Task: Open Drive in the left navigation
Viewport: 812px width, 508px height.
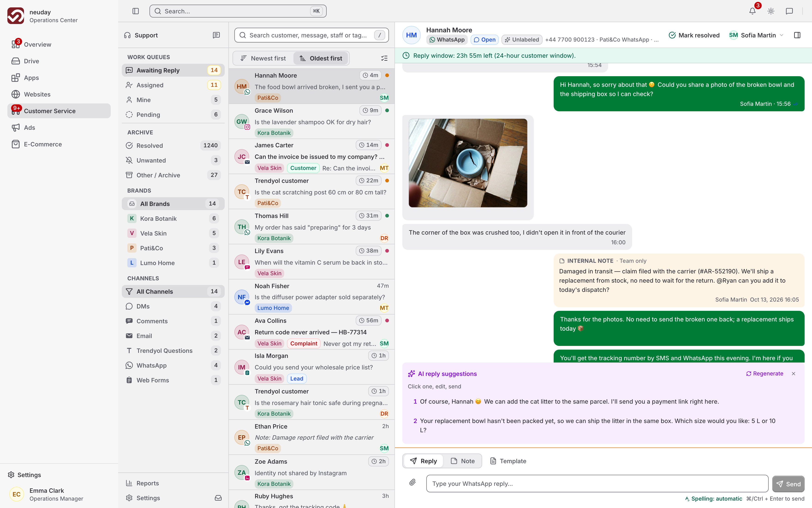Action: point(59,61)
